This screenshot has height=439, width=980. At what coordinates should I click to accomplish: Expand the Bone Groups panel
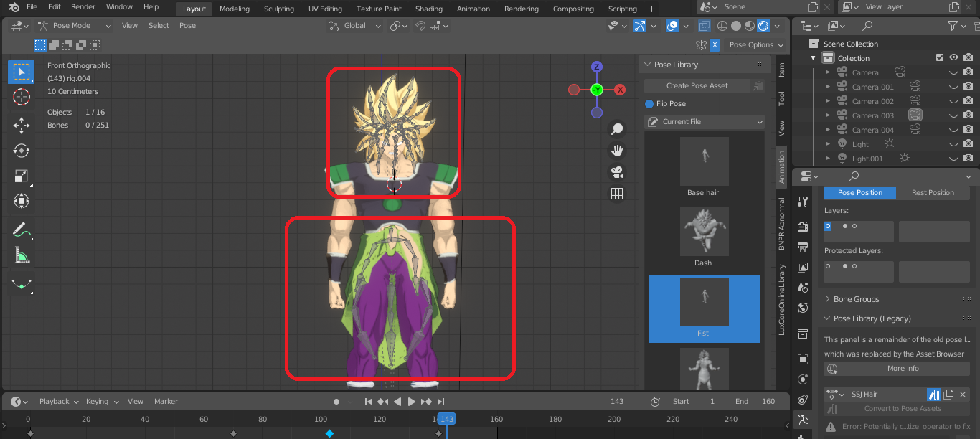click(x=826, y=299)
